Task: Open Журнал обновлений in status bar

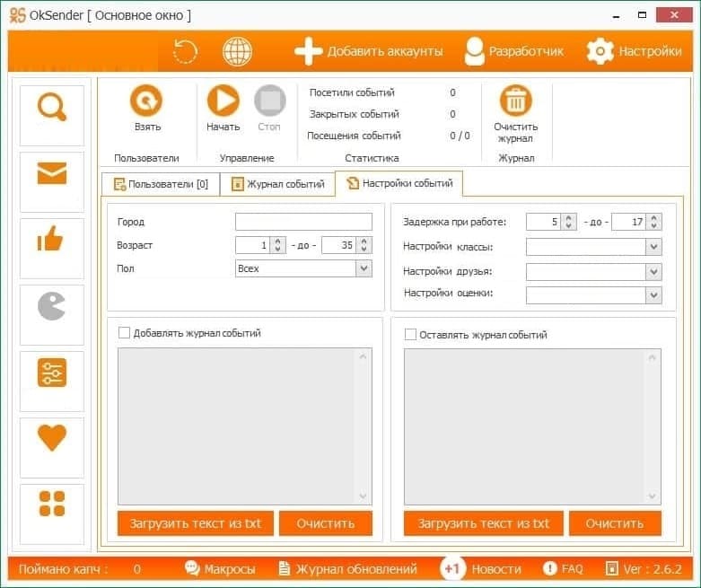Action: (x=348, y=569)
